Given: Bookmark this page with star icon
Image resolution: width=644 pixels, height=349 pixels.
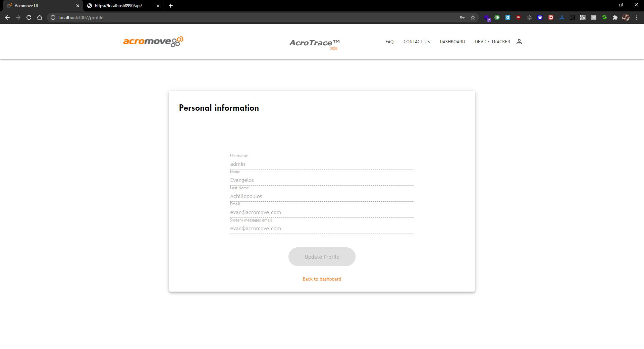Looking at the screenshot, I should (x=473, y=17).
